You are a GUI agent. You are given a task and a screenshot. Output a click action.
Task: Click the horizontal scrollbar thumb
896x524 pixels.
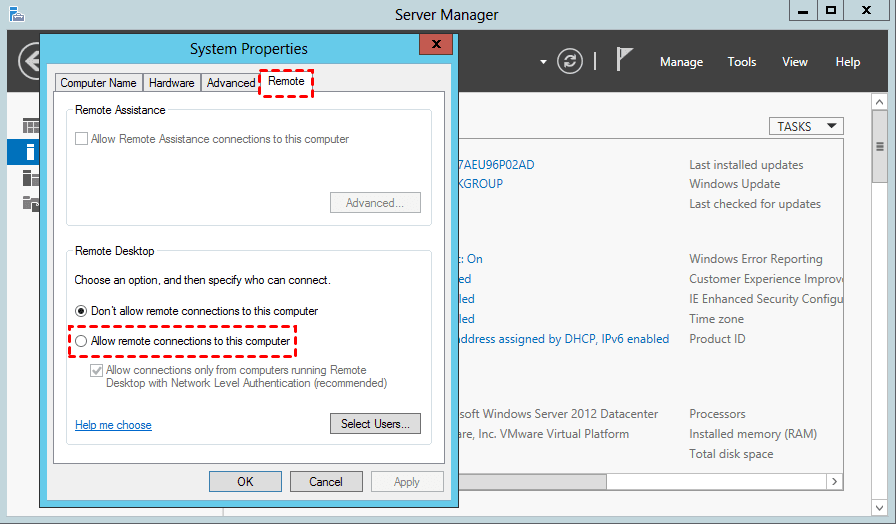click(533, 482)
